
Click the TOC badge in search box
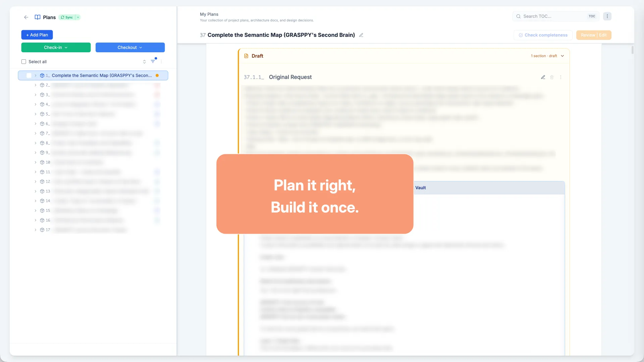[x=592, y=16]
